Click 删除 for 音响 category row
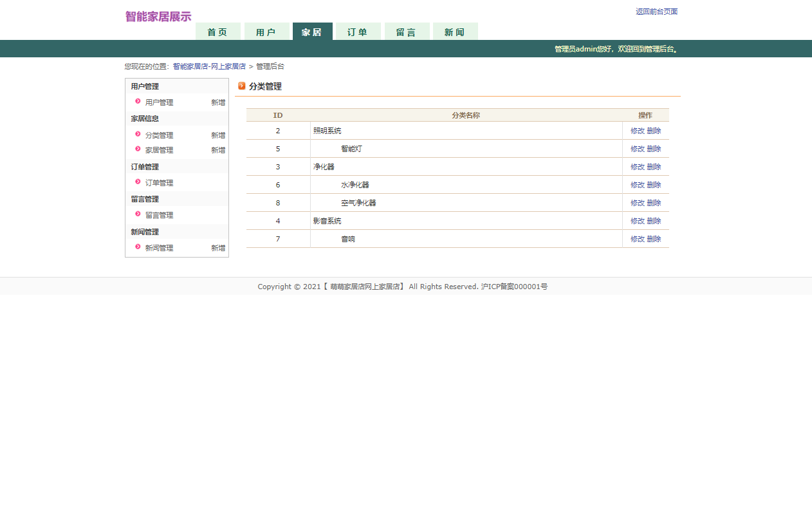812x510 pixels. (654, 238)
